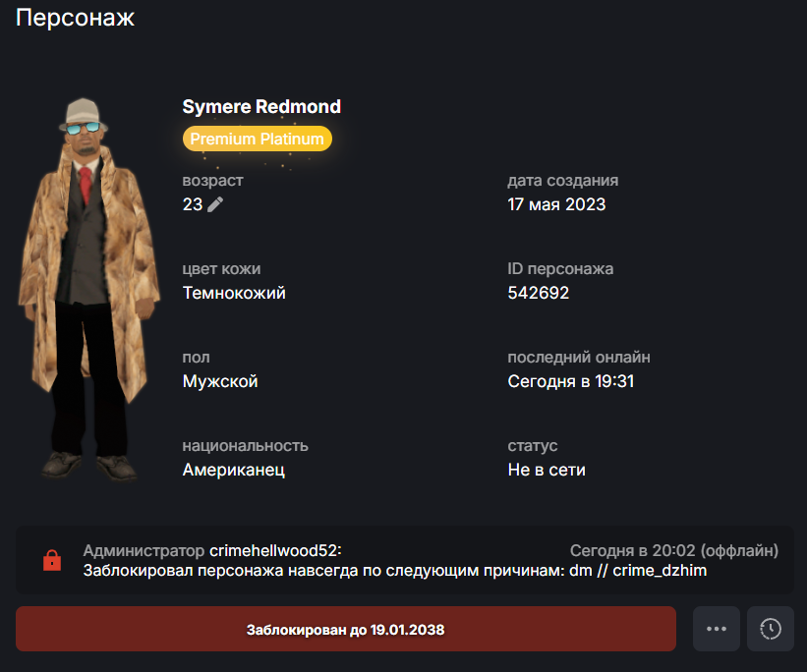Open the clock history button

tap(770, 629)
